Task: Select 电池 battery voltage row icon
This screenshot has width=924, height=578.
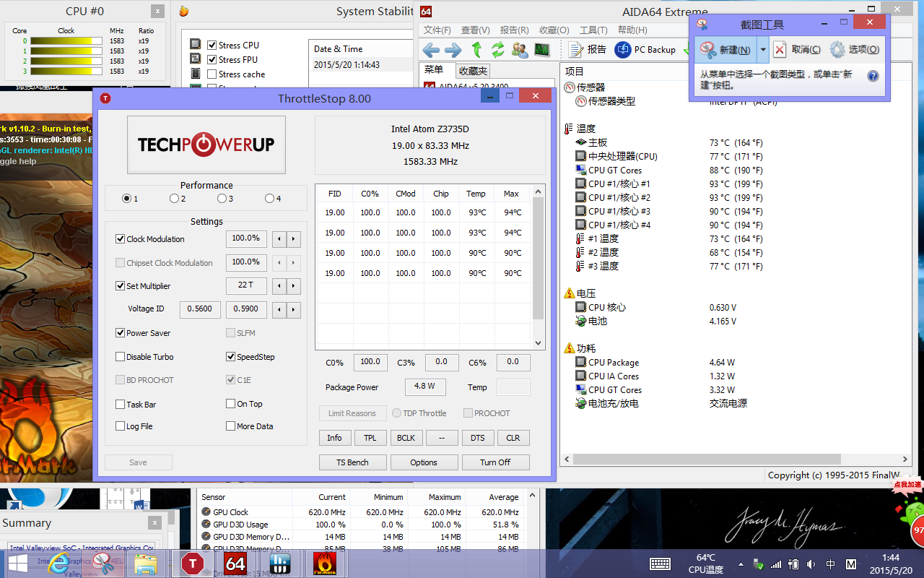Action: [x=580, y=321]
